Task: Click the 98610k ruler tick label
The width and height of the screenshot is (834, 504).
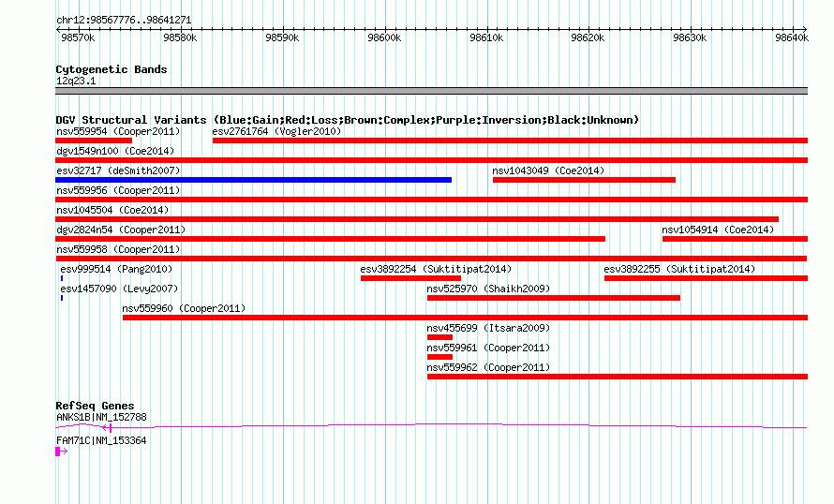Action: 486,37
